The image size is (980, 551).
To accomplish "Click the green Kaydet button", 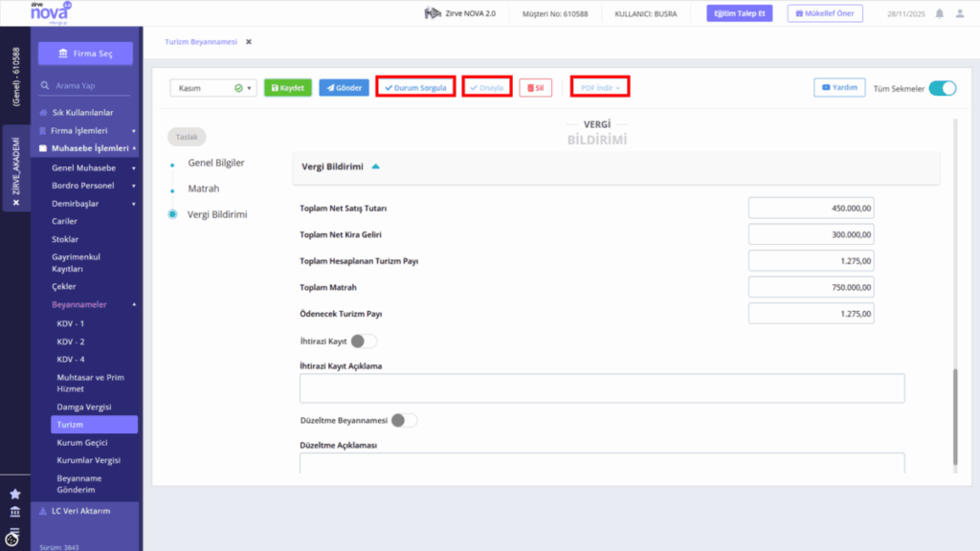I will point(288,87).
